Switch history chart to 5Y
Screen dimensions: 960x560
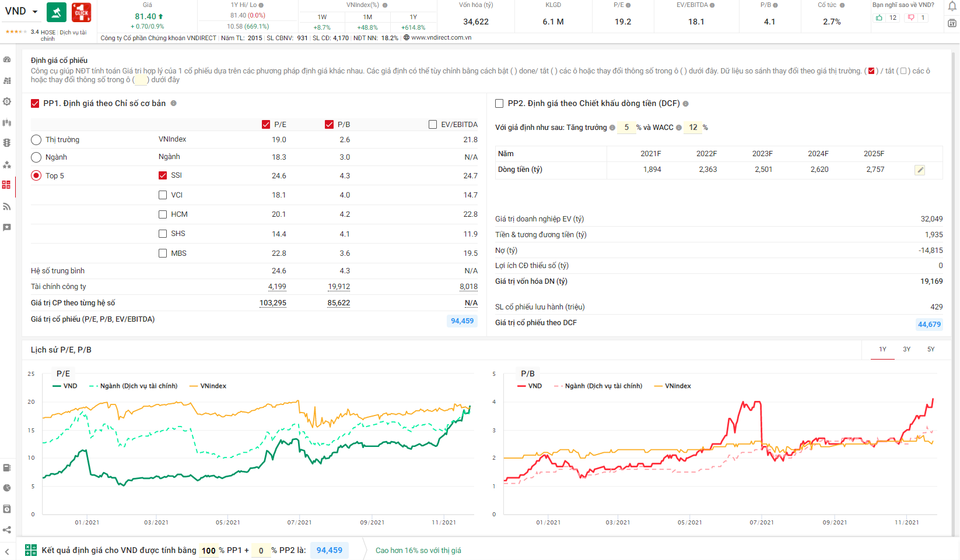[x=931, y=349]
